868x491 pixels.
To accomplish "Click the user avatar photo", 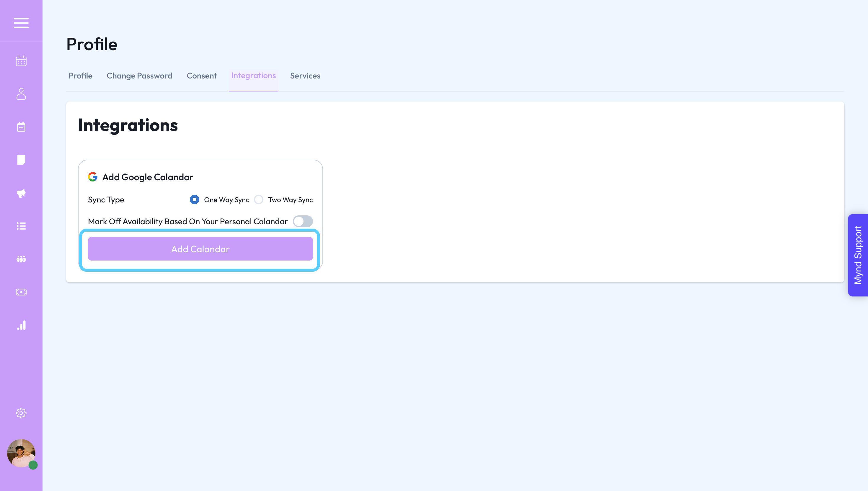I will tap(21, 453).
